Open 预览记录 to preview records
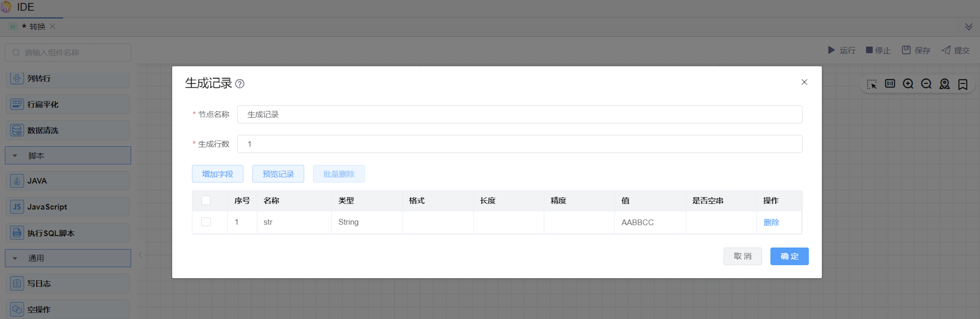Viewport: 980px width, 319px height. [x=278, y=174]
